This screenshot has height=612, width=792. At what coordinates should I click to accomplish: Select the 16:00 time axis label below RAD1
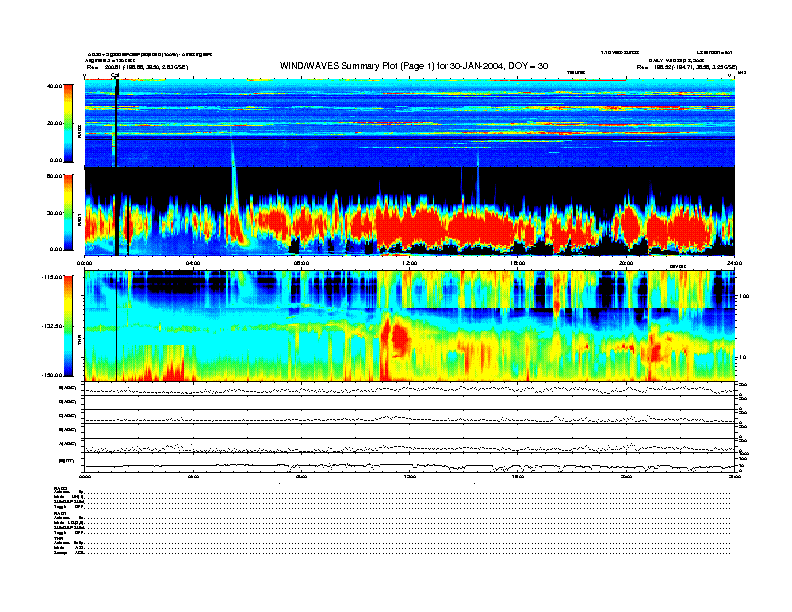coord(517,262)
